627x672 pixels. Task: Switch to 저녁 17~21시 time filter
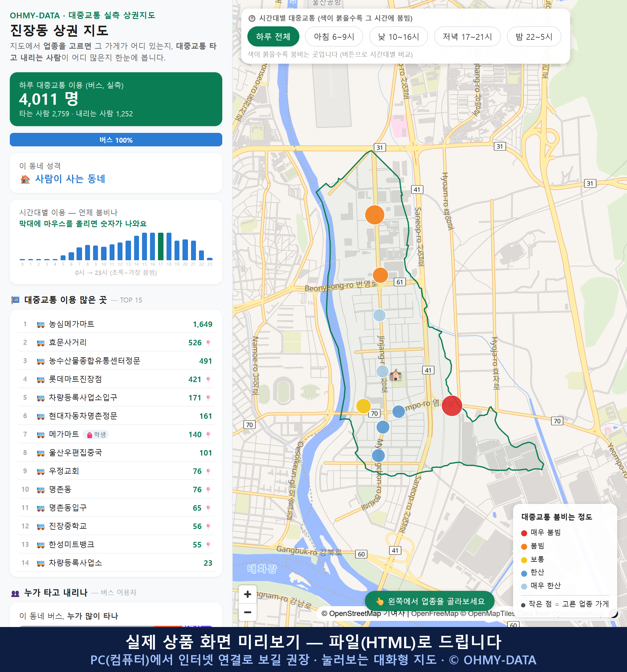[x=467, y=36]
